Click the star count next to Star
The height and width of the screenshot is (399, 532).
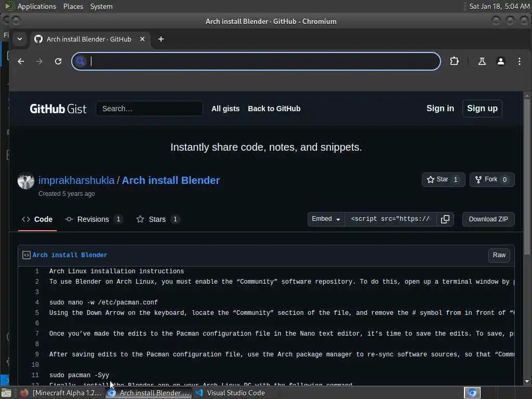tap(456, 179)
